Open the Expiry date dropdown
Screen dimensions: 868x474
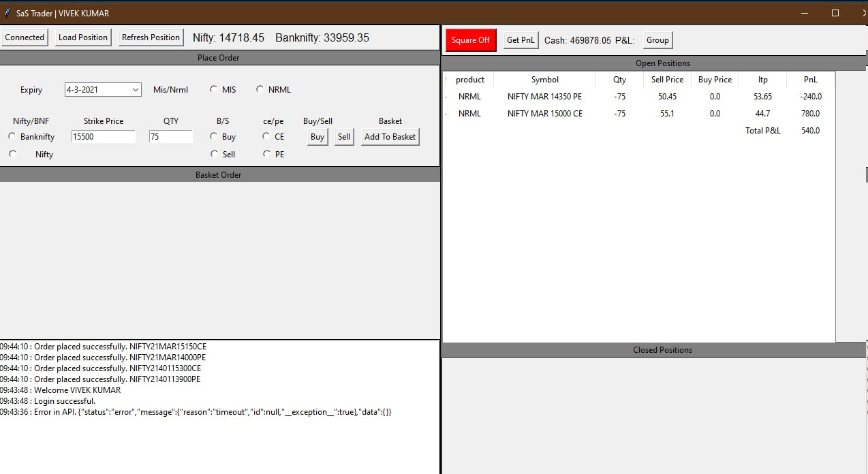point(135,90)
